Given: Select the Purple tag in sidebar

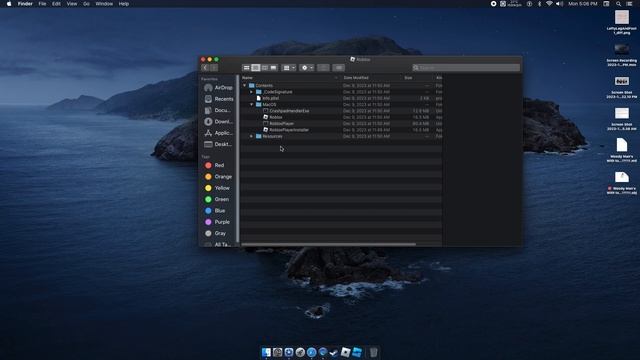Looking at the screenshot, I should 218,222.
